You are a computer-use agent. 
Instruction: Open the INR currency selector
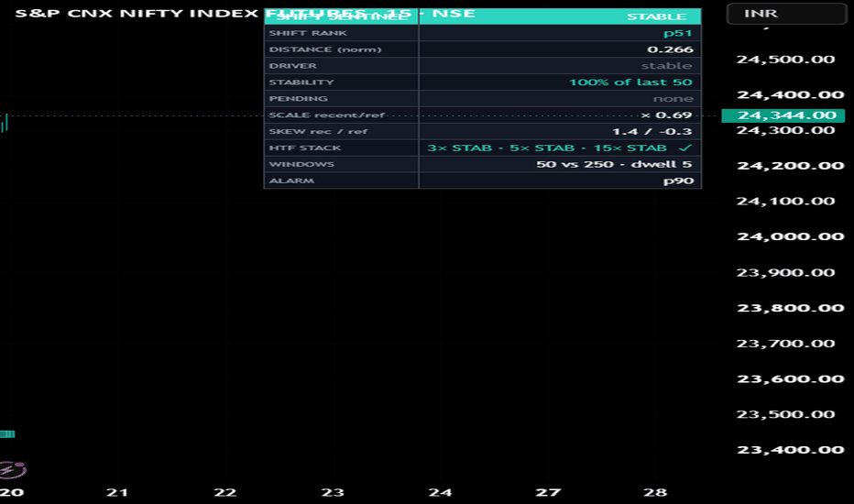[786, 14]
